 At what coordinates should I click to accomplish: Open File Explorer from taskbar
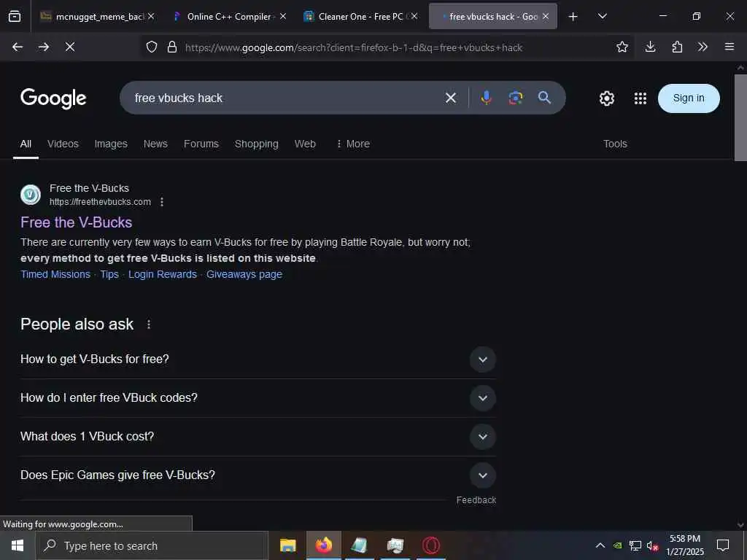point(287,545)
